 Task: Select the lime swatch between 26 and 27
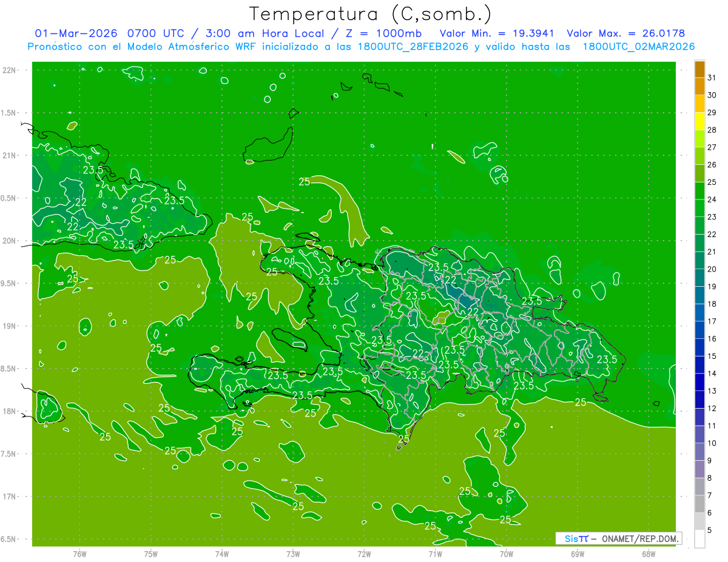click(699, 156)
